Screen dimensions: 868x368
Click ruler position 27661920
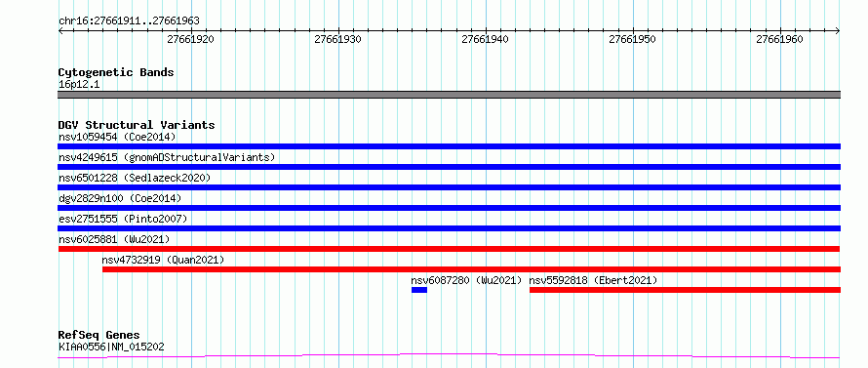(x=190, y=39)
